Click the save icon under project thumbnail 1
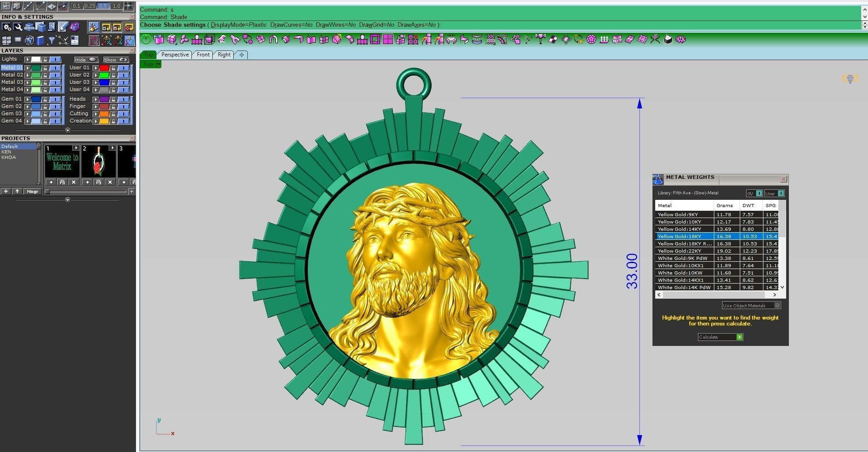 pyautogui.click(x=62, y=182)
